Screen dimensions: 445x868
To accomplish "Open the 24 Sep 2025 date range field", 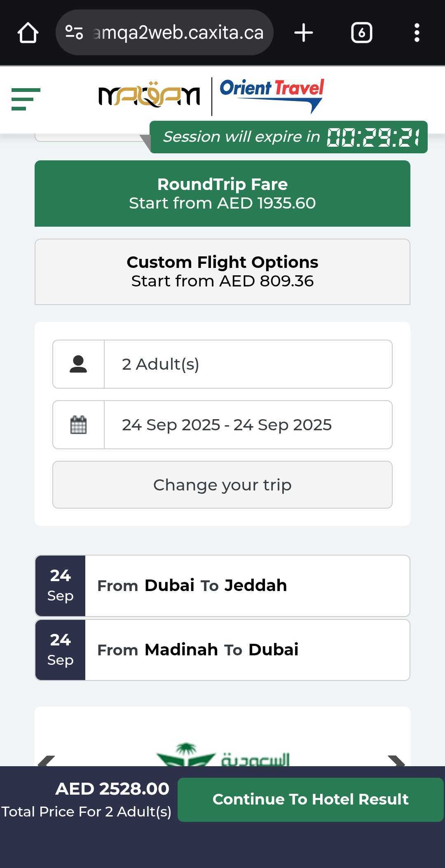I will coord(248,425).
